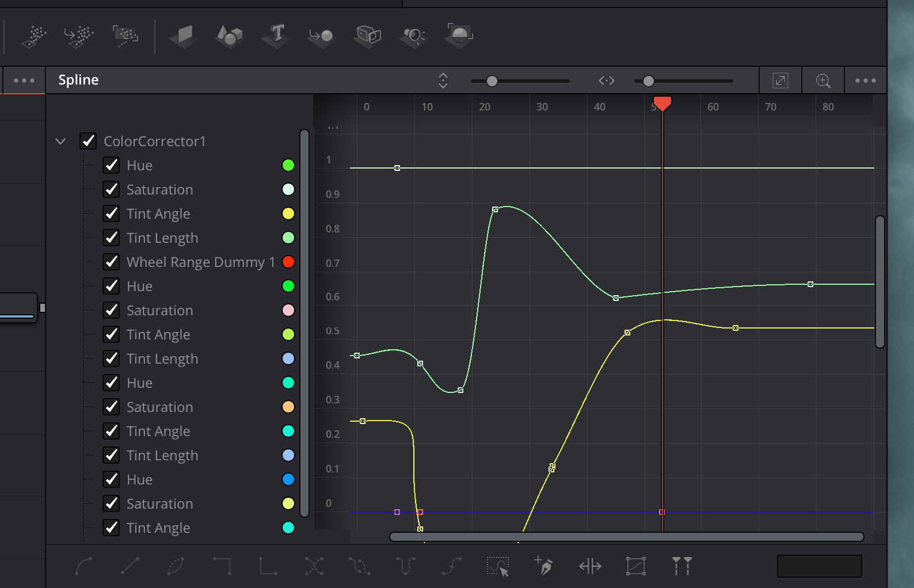Disable the Wheel Range Dummy 1 checkbox
This screenshot has width=914, height=588.
tap(111, 262)
